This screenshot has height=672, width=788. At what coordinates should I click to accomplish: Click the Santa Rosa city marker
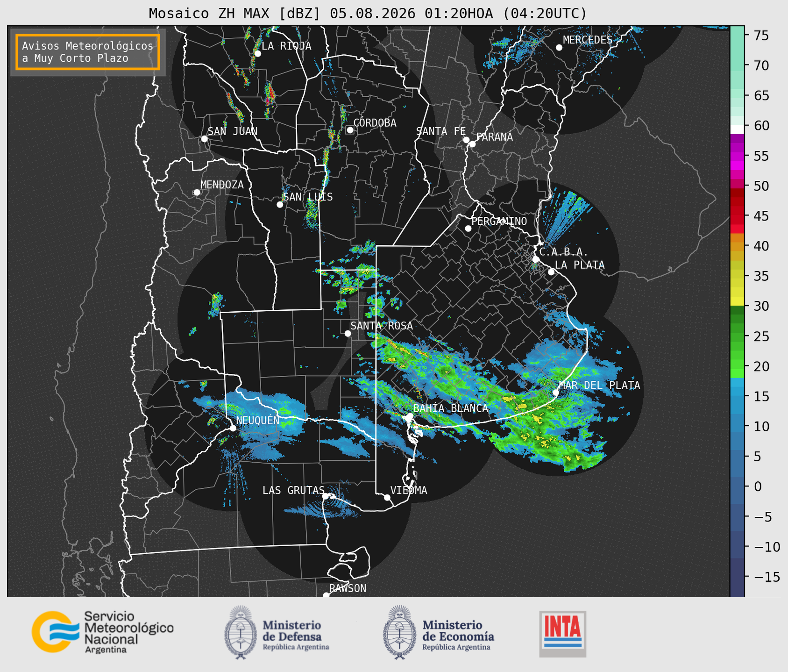[348, 333]
